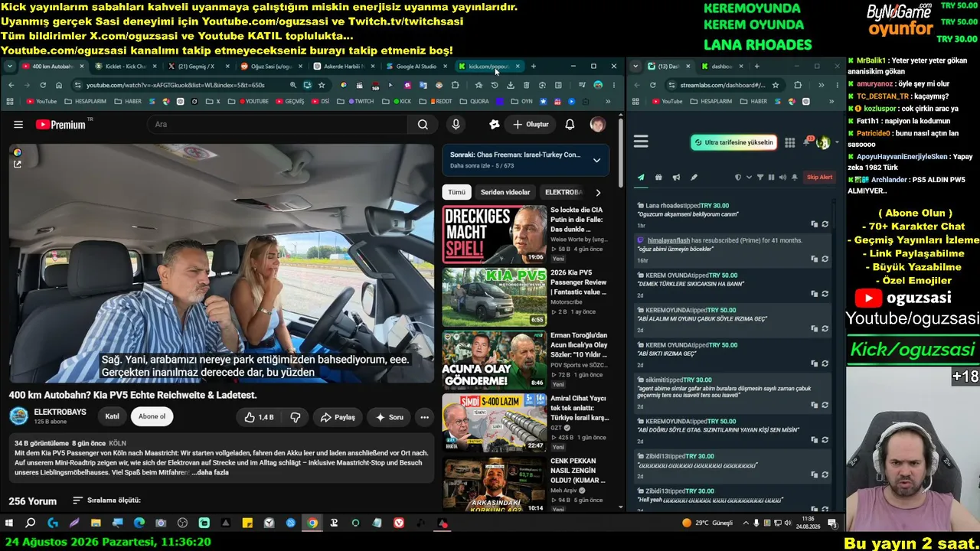Click the Paylaş share button
This screenshot has height=551, width=980.
pos(338,417)
